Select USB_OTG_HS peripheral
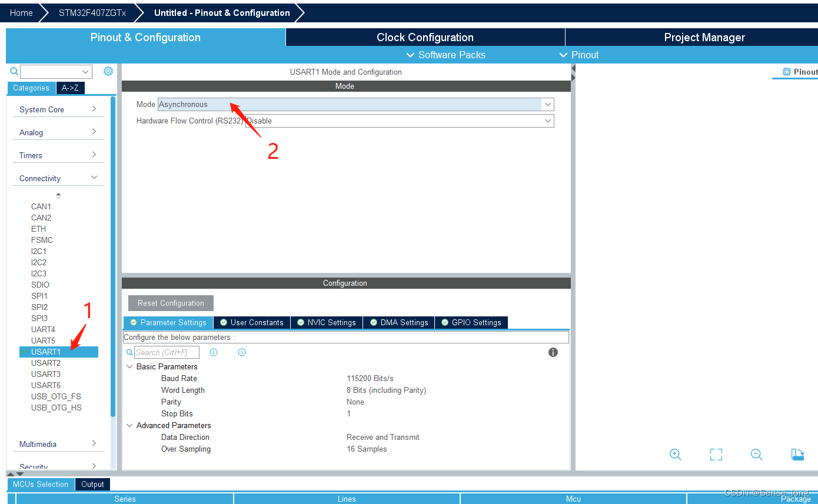The width and height of the screenshot is (818, 504). pos(56,408)
